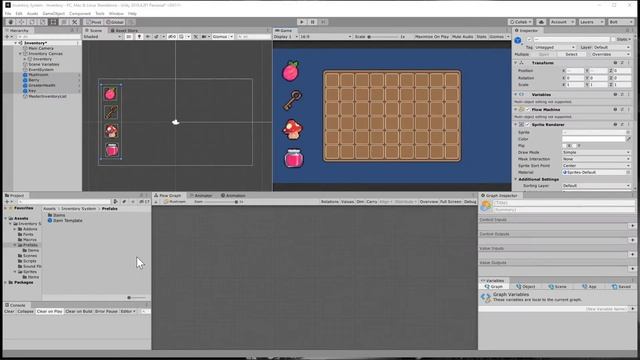Image resolution: width=640 pixels, height=360 pixels.
Task: Toggle Clear on Play in the Console
Action: point(49,311)
